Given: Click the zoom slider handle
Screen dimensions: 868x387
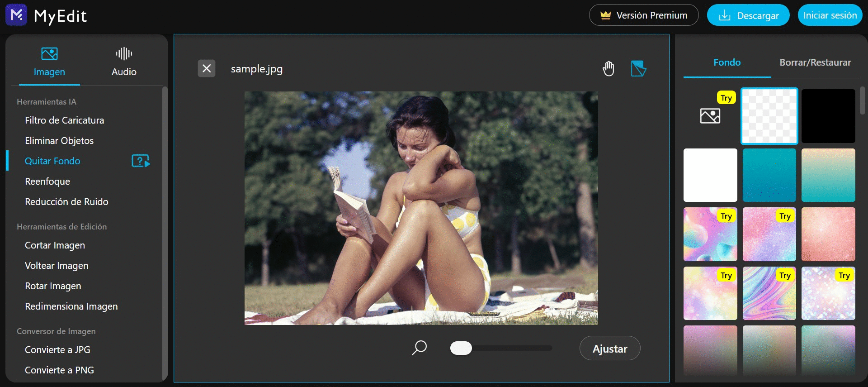Looking at the screenshot, I should pyautogui.click(x=461, y=348).
